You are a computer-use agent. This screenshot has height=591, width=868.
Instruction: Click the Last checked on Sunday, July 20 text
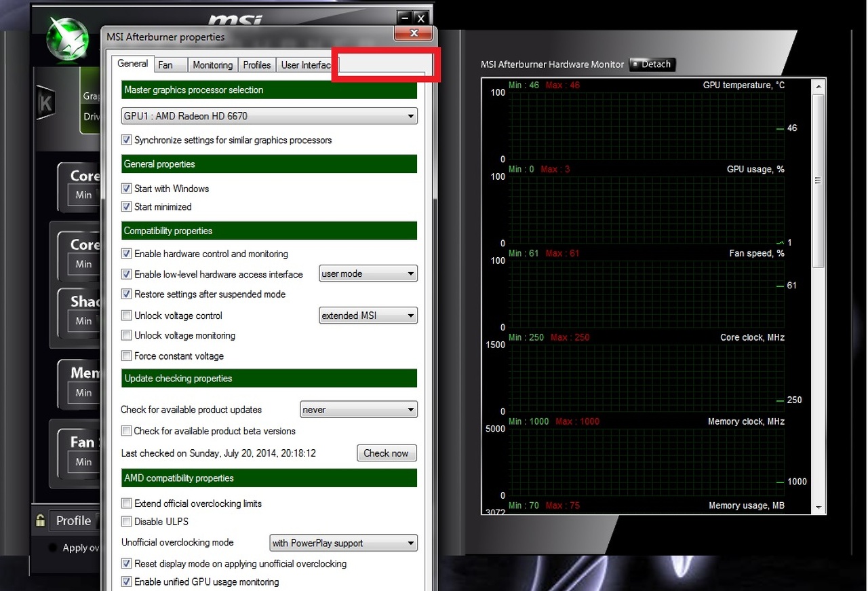tap(218, 453)
